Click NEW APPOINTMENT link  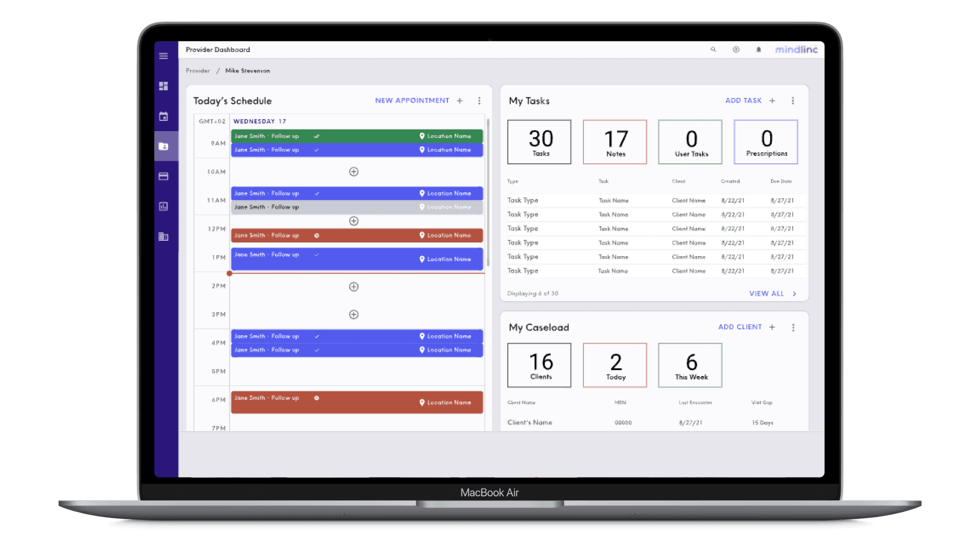(x=412, y=101)
